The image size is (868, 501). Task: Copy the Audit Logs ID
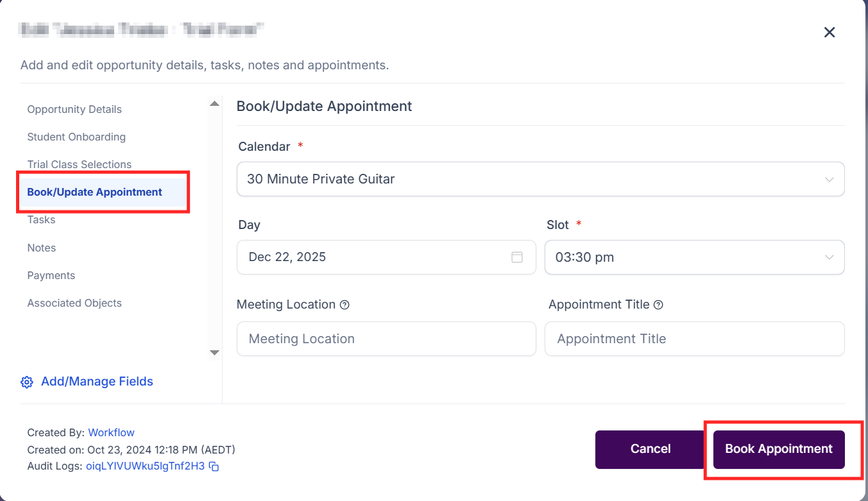[x=214, y=466]
